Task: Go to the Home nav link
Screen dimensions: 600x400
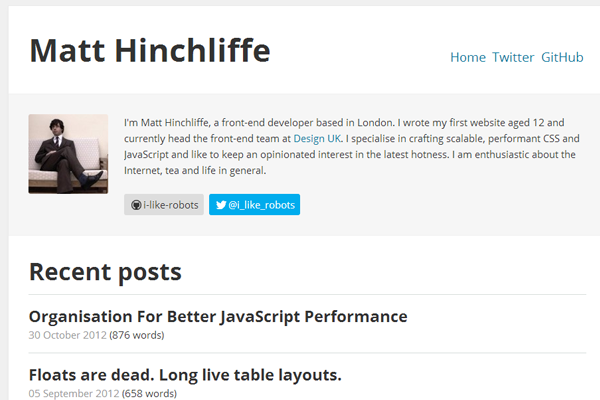Action: tap(468, 57)
